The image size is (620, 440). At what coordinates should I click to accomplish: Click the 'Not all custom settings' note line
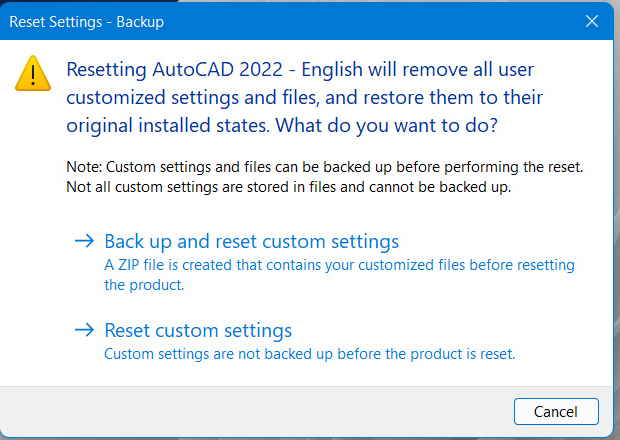pos(289,187)
